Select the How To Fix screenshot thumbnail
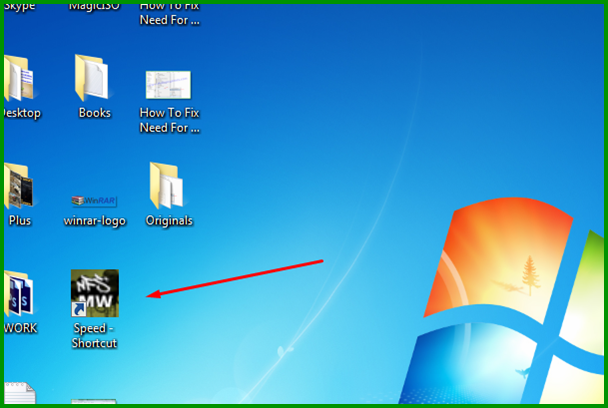The height and width of the screenshot is (408, 608). [x=168, y=84]
